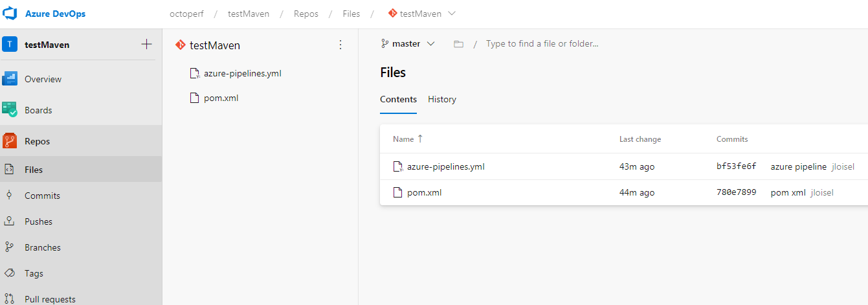Image resolution: width=868 pixels, height=305 pixels.
Task: Open commit bf53fe6f link
Action: coord(736,166)
